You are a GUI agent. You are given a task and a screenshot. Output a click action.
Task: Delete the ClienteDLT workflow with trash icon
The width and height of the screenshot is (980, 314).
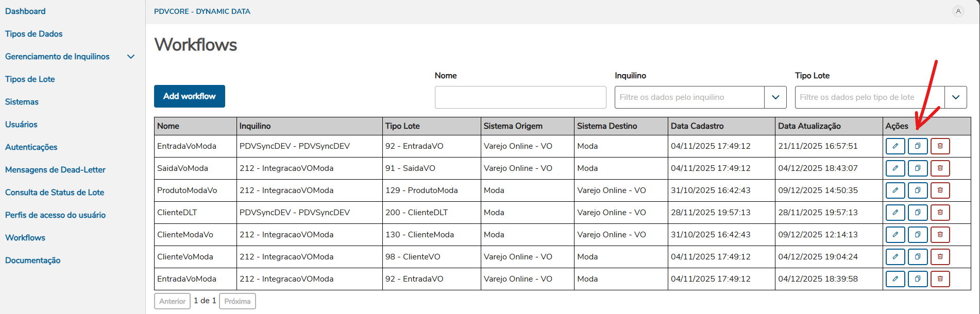click(x=940, y=213)
